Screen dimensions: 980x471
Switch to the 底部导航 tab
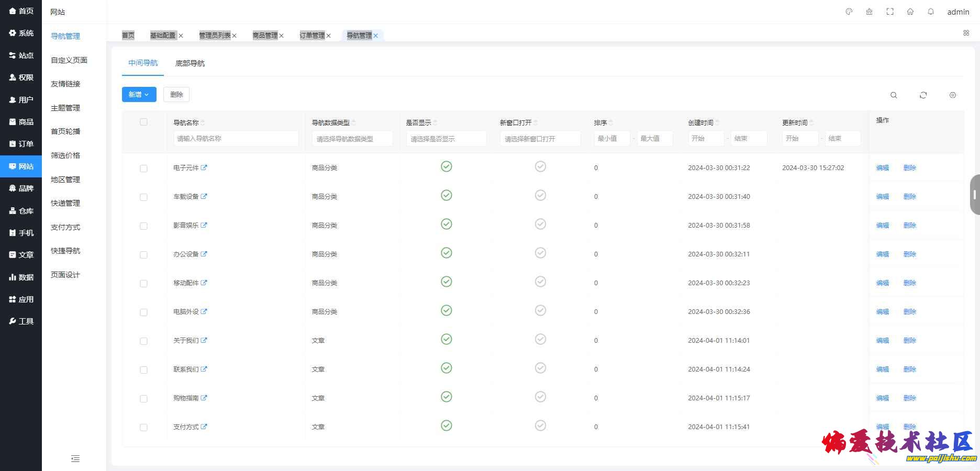[x=190, y=63]
